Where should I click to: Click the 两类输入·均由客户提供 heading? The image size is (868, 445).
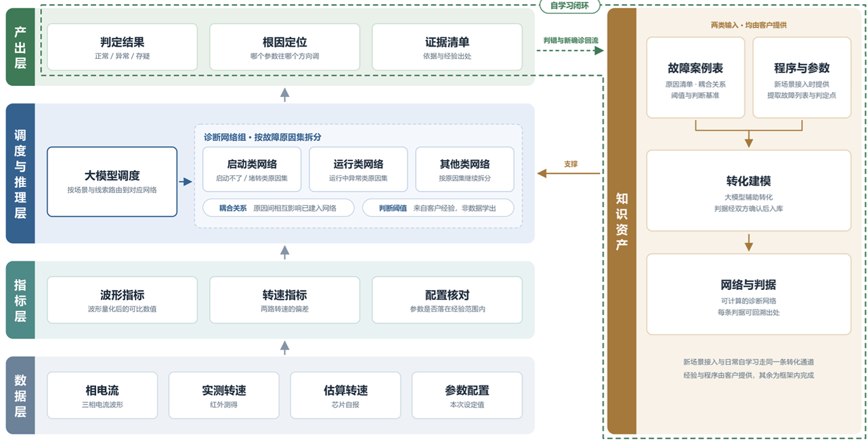749,24
